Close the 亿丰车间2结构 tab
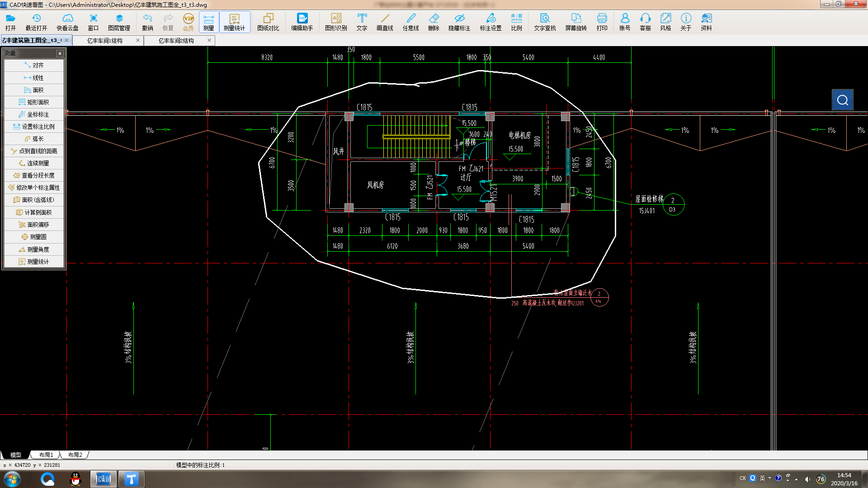868x488 pixels. [209, 40]
